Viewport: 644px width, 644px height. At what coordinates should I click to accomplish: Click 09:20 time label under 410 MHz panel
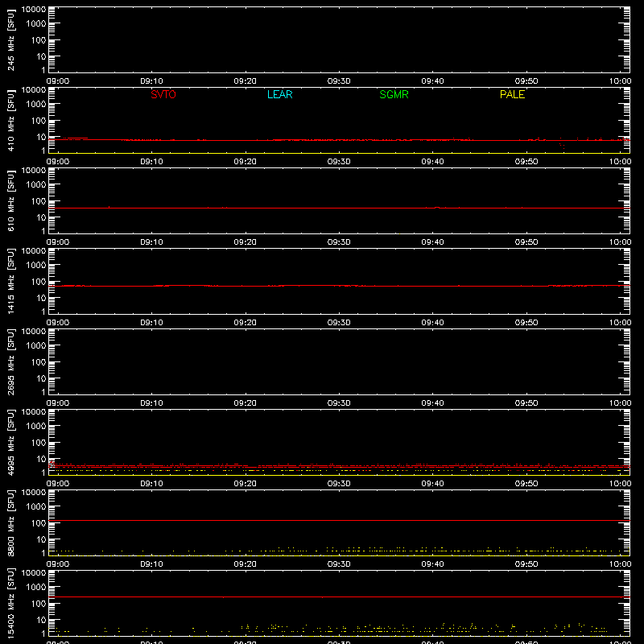246,162
